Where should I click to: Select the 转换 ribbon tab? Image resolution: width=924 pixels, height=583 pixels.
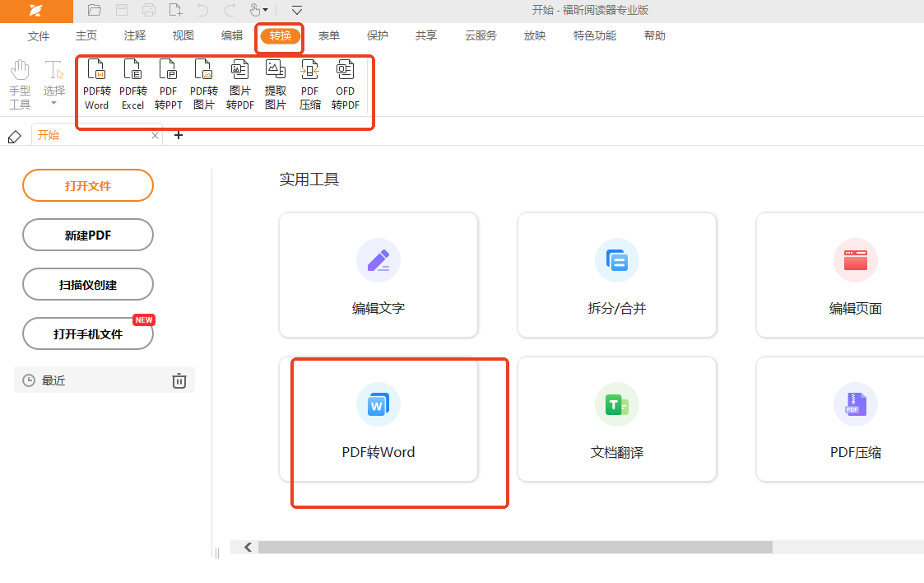[281, 36]
